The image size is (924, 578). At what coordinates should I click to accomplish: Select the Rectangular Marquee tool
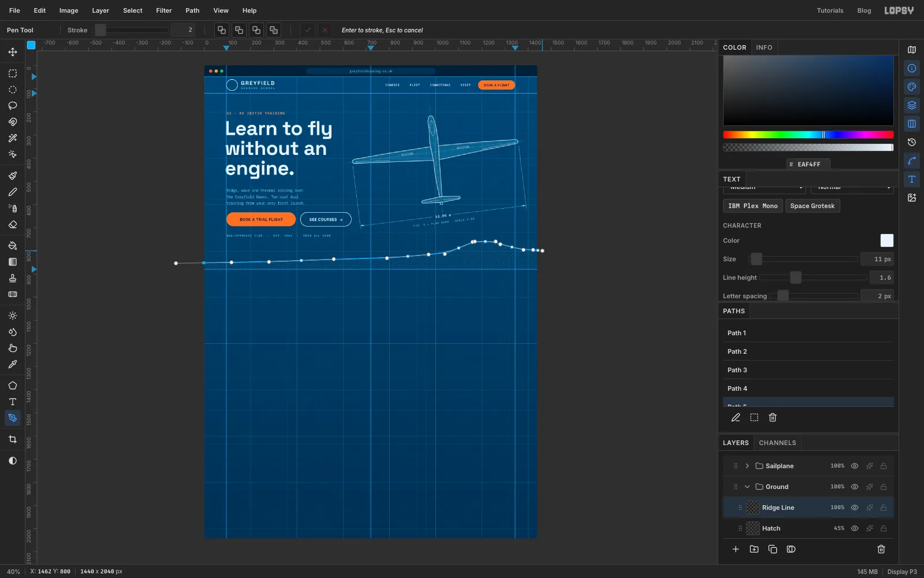coord(12,73)
